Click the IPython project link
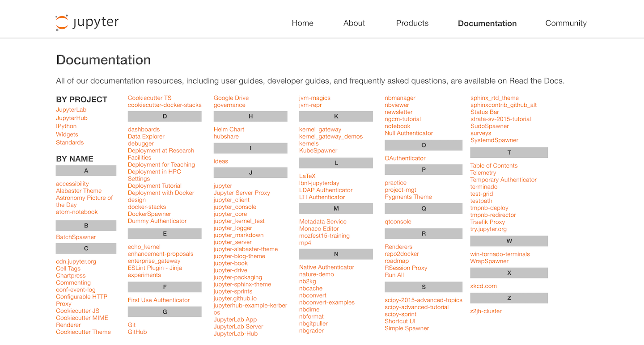The image size is (644, 345). [66, 126]
